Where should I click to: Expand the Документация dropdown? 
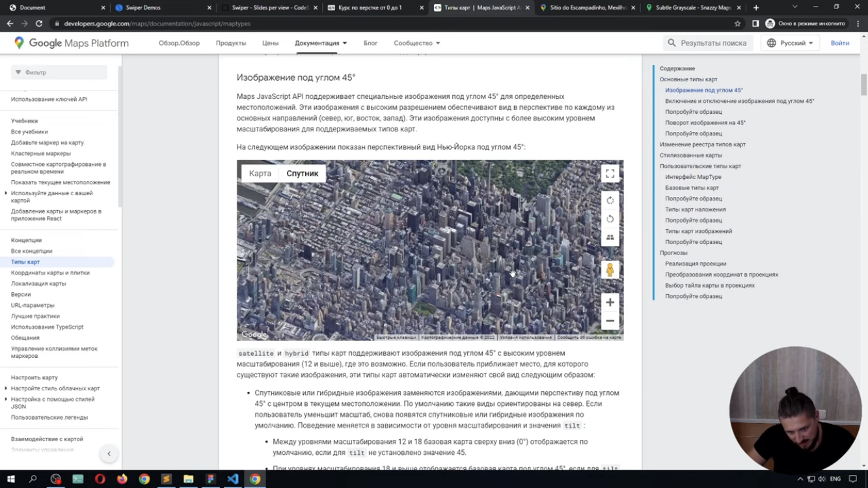321,43
